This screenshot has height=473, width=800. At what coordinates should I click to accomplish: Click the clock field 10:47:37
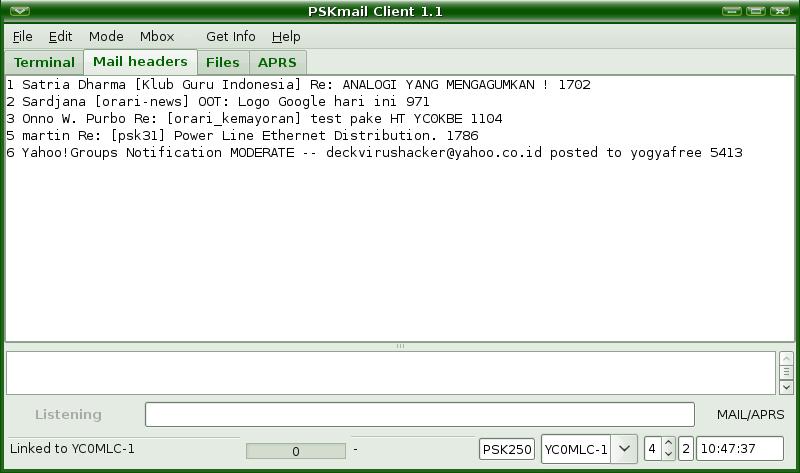[x=740, y=449]
